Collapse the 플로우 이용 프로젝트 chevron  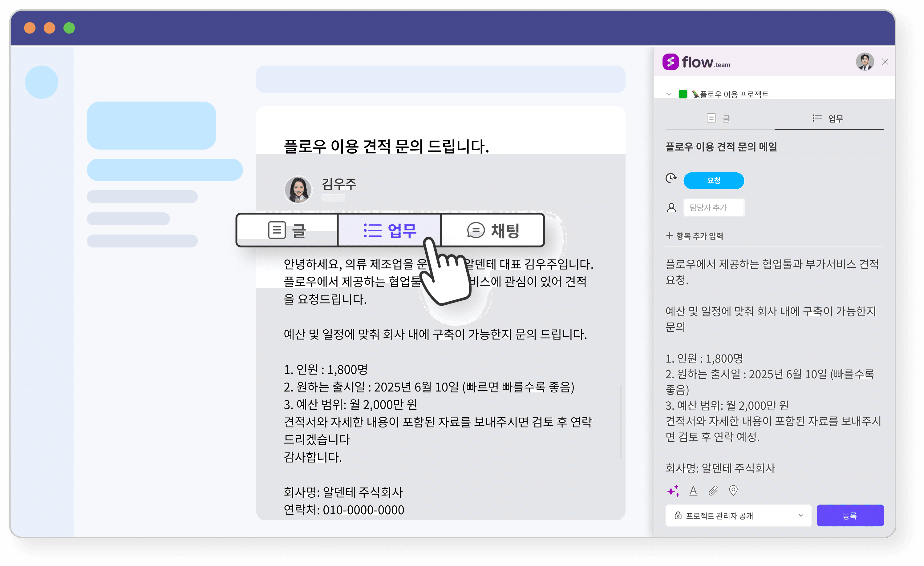pyautogui.click(x=669, y=94)
